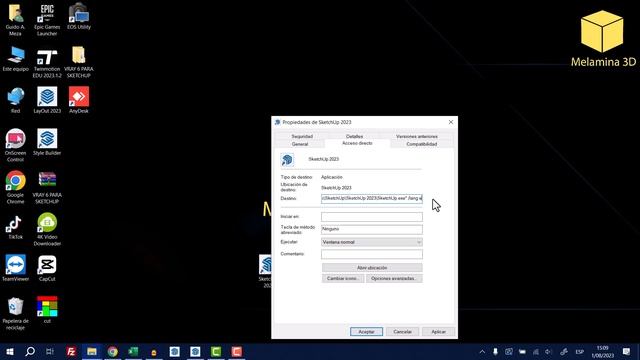Launch TikTok desktop shortcut
The image size is (640, 360).
[16, 227]
